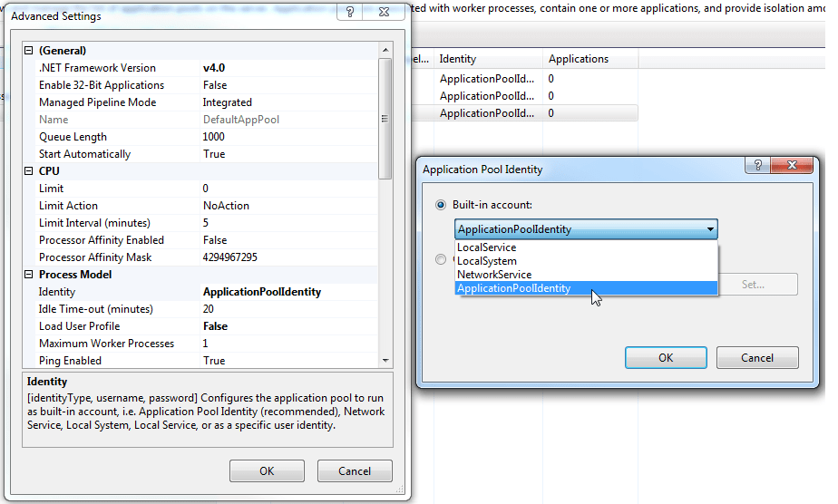Image resolution: width=838 pixels, height=504 pixels.
Task: Choose LocalSystem from the dropdown list
Action: point(586,261)
